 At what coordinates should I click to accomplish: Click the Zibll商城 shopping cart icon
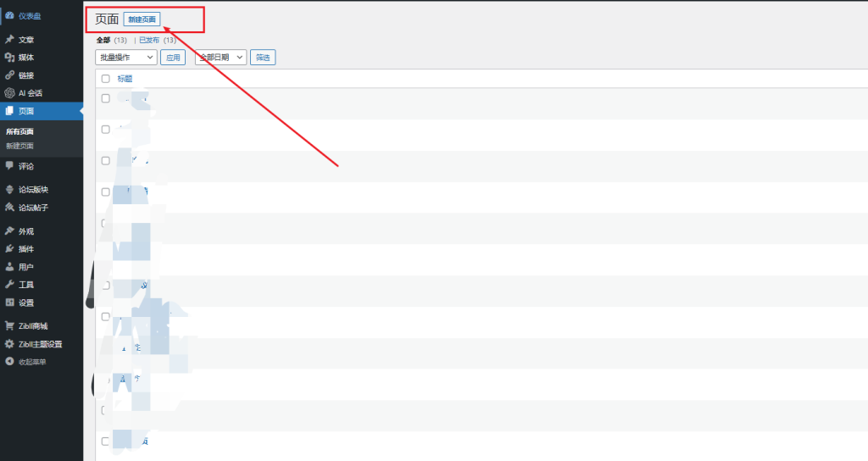coord(9,326)
